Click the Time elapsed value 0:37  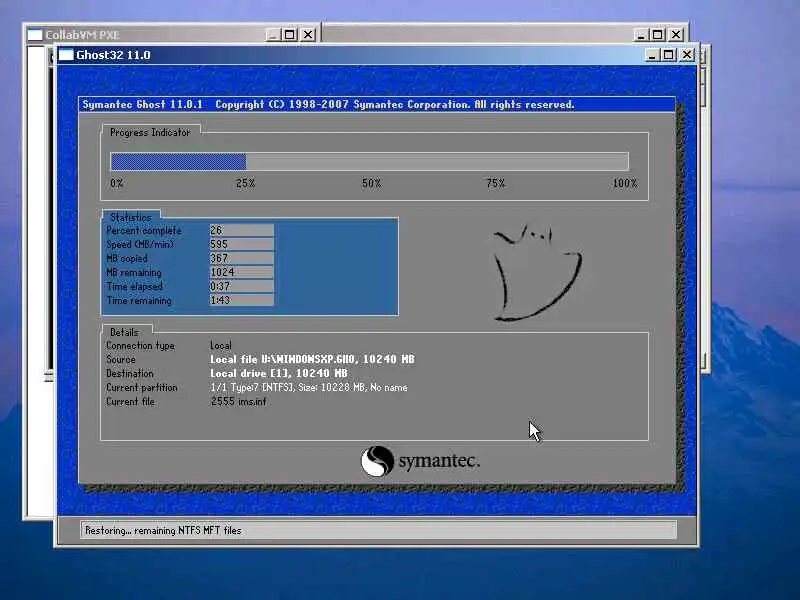click(x=241, y=287)
